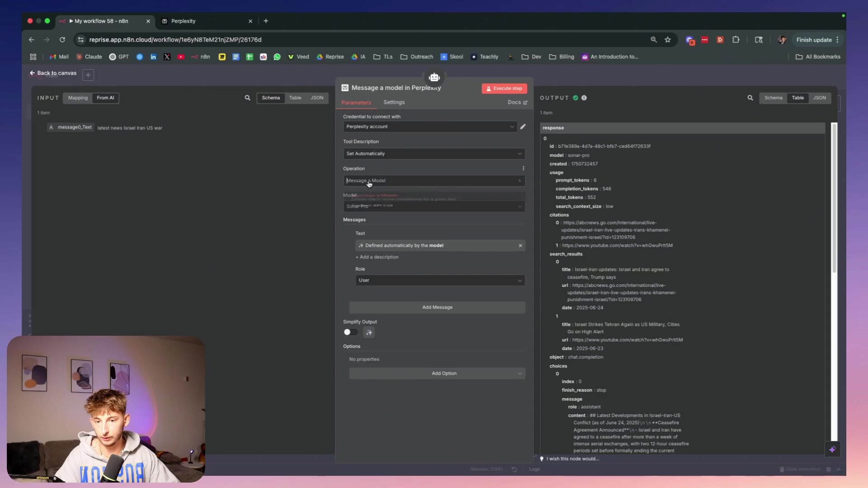Viewport: 868px width, 488px height.
Task: Select the INPUT Schema view tab
Action: (271, 98)
